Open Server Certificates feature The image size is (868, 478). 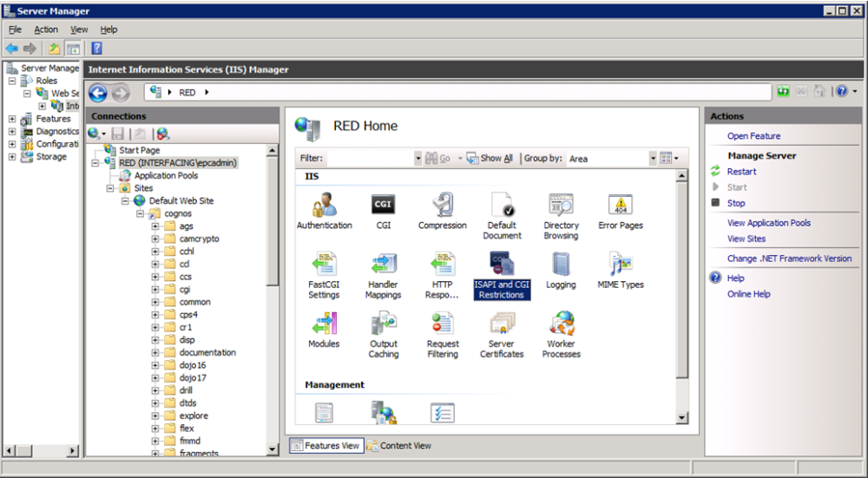(502, 334)
